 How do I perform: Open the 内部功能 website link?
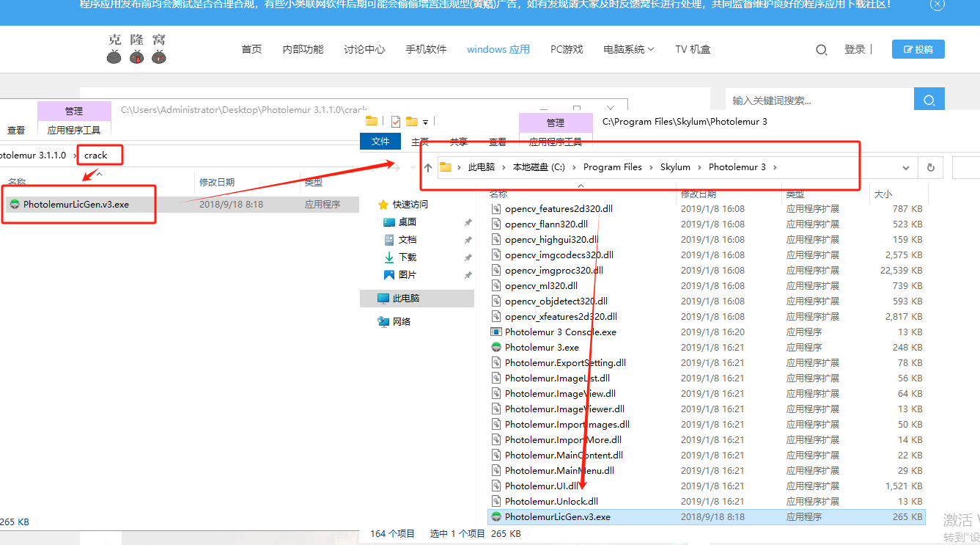pos(303,49)
